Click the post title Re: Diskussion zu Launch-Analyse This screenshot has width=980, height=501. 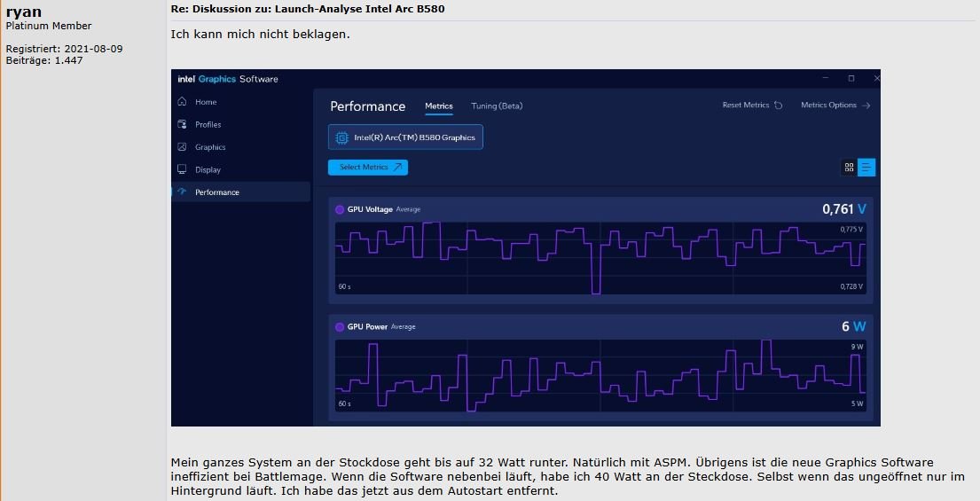pos(308,9)
